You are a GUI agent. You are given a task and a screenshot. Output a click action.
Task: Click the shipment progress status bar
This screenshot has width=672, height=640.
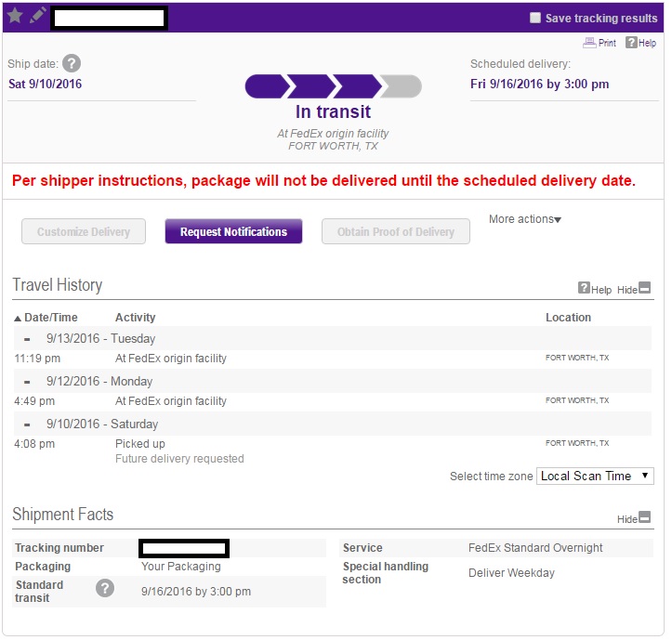pyautogui.click(x=333, y=86)
